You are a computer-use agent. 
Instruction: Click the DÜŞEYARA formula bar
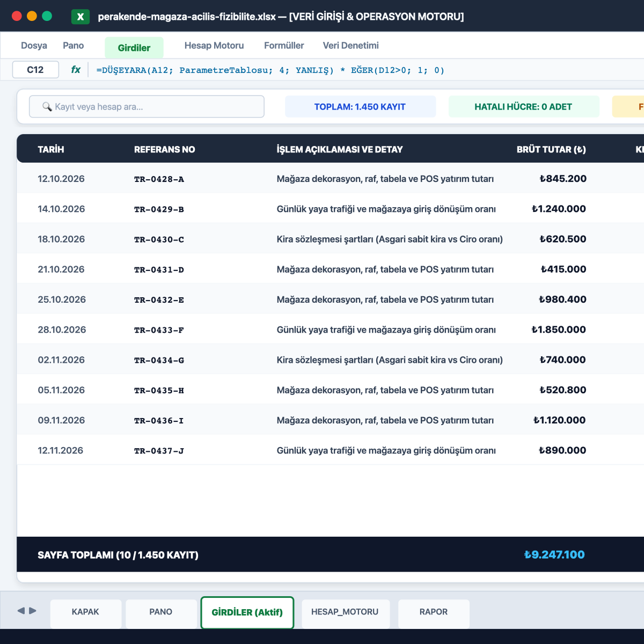270,70
